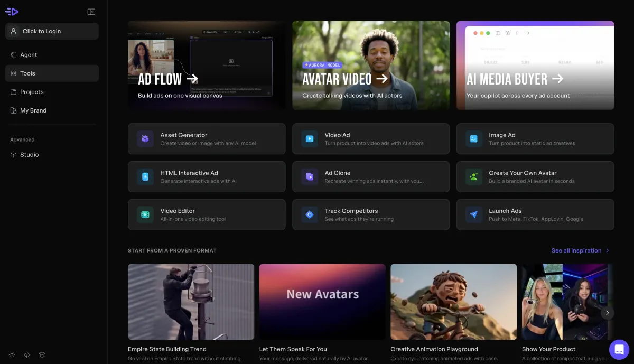Click the HTML Interactive Ad icon
Screen dimensions: 634x364
pos(145,176)
